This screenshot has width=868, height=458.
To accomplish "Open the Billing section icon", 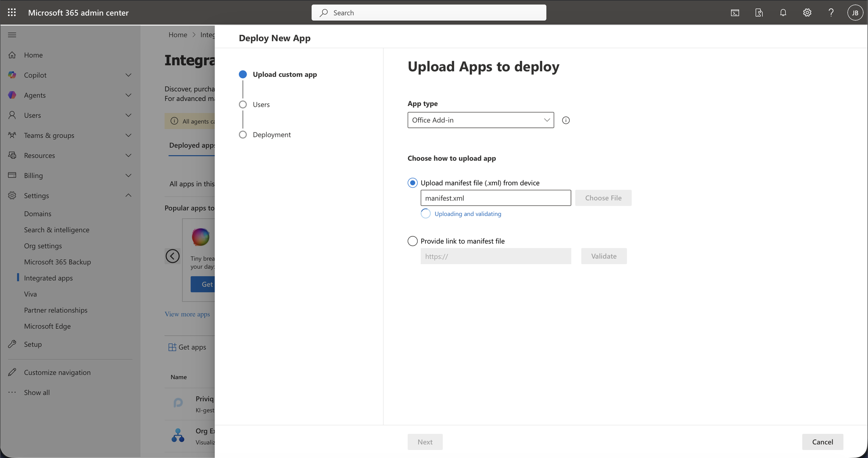I will (12, 175).
